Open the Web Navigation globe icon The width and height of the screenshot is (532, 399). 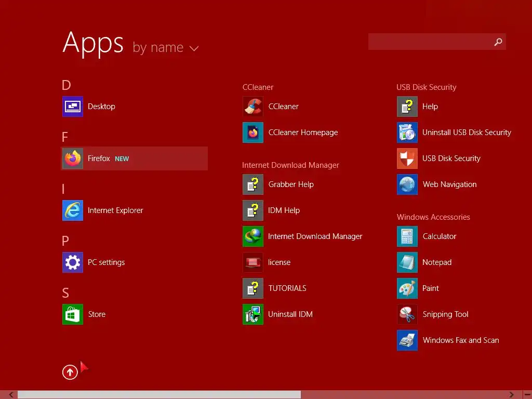coord(407,184)
